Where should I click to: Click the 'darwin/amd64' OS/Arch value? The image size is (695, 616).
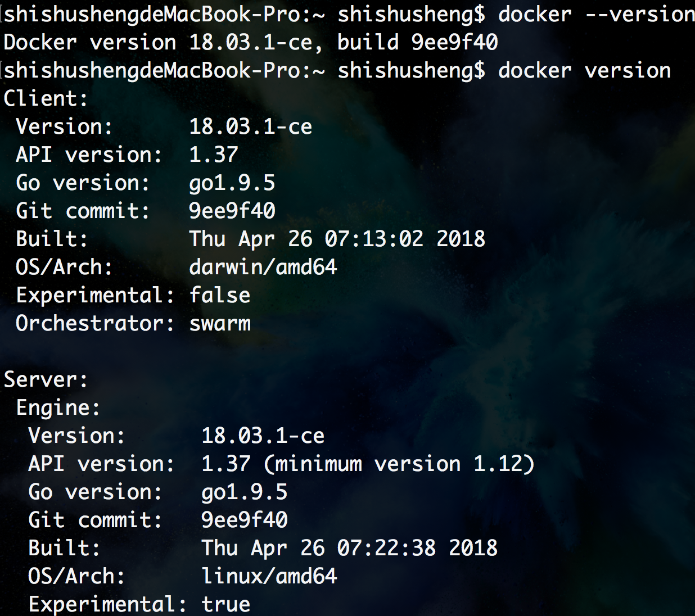pyautogui.click(x=263, y=267)
